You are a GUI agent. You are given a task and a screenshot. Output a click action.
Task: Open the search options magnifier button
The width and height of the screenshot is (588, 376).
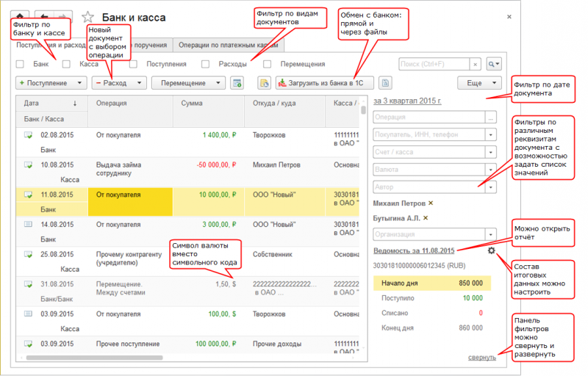click(493, 65)
